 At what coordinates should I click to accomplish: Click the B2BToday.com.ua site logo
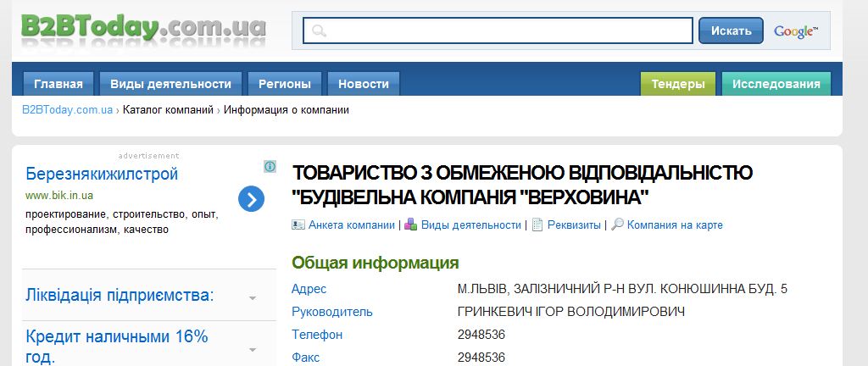tap(142, 28)
